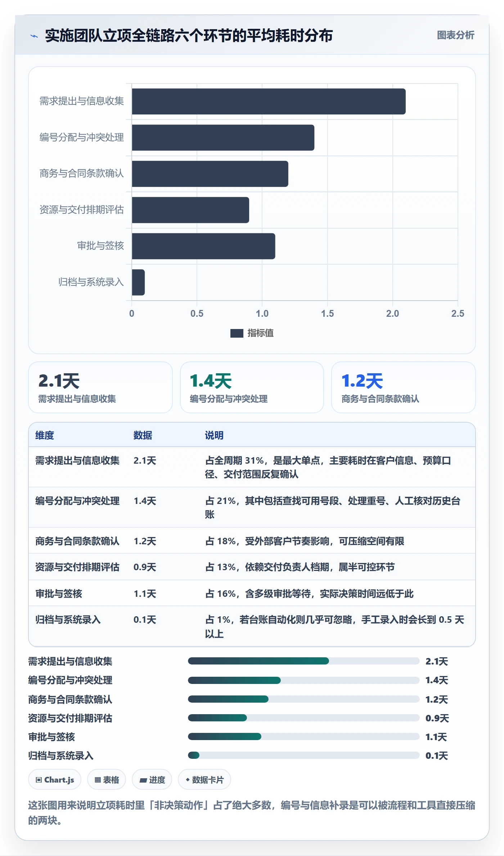Click the 说明 column header
Image resolution: width=504 pixels, height=856 pixels.
point(214,435)
